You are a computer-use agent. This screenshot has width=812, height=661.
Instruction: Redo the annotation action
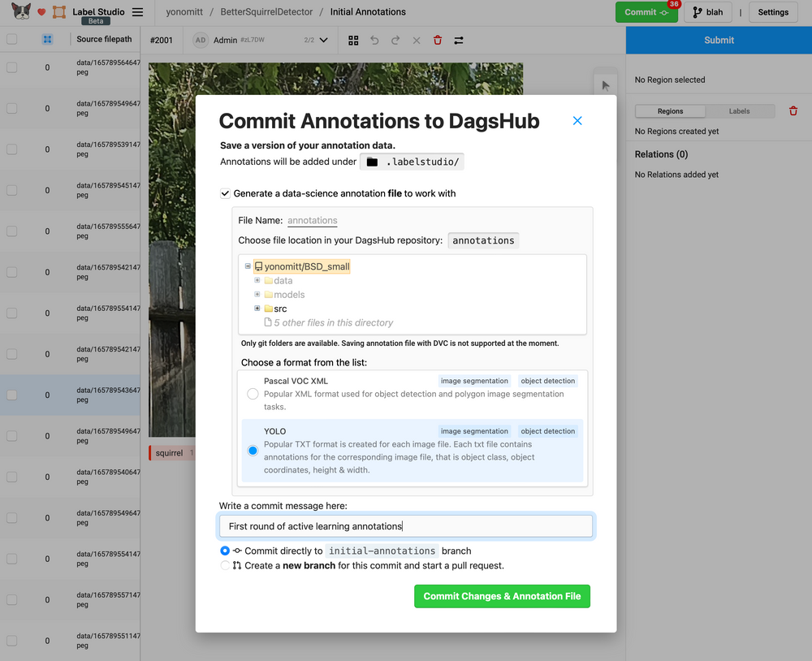tap(395, 40)
